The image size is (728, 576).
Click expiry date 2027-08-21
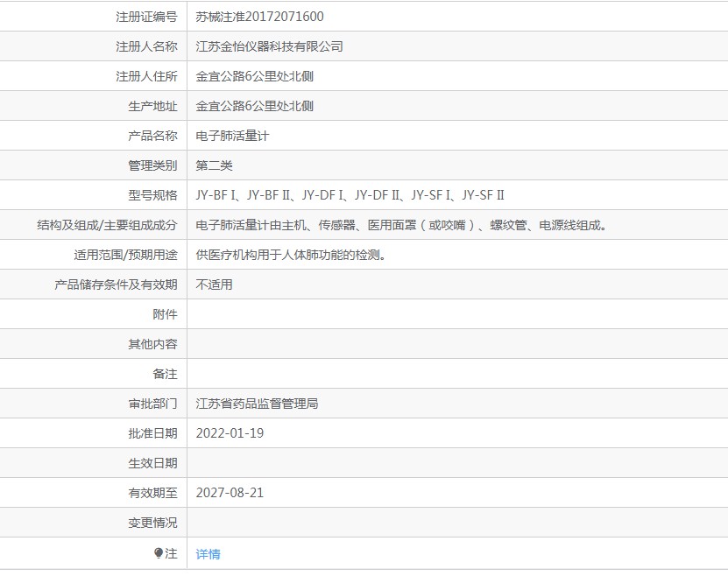pos(230,493)
